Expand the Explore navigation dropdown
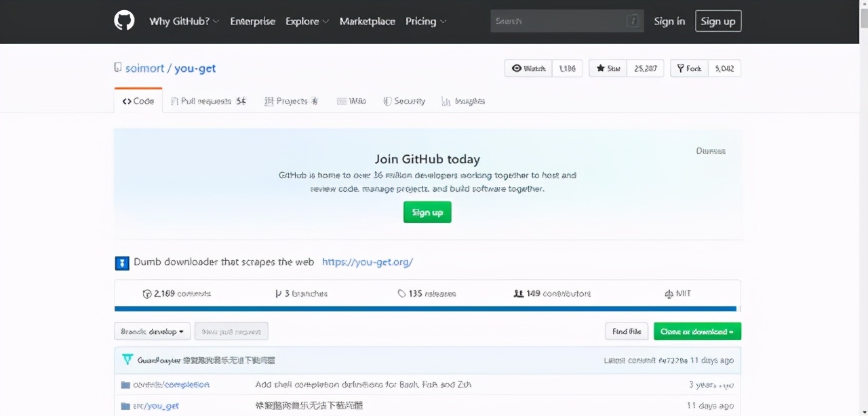868x416 pixels. [x=307, y=21]
